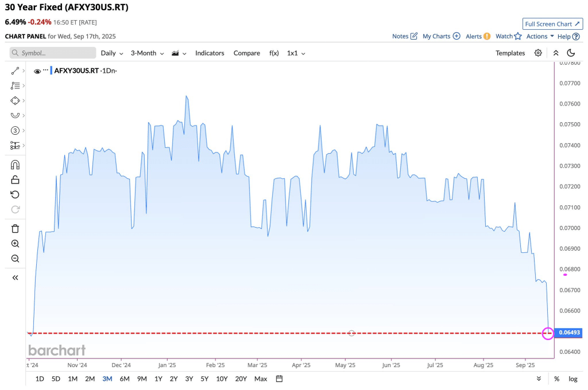Select the line drawing tool
This screenshot has height=390, width=588.
coord(16,71)
